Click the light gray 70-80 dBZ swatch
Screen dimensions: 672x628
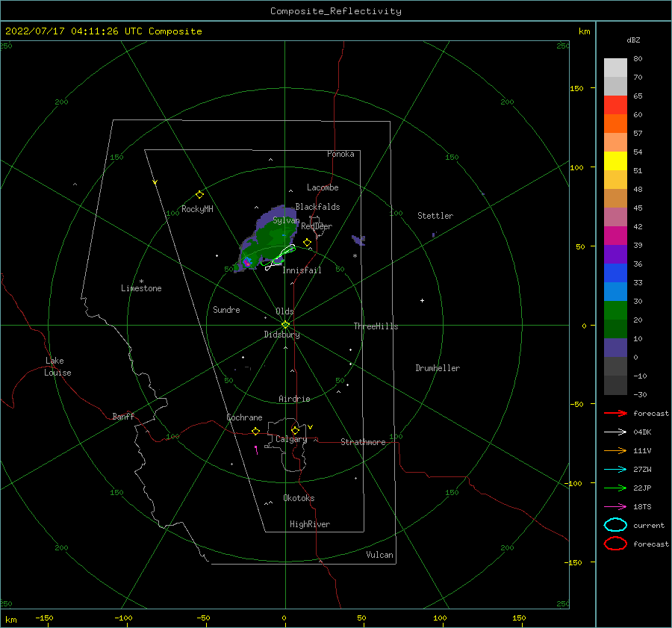point(615,68)
